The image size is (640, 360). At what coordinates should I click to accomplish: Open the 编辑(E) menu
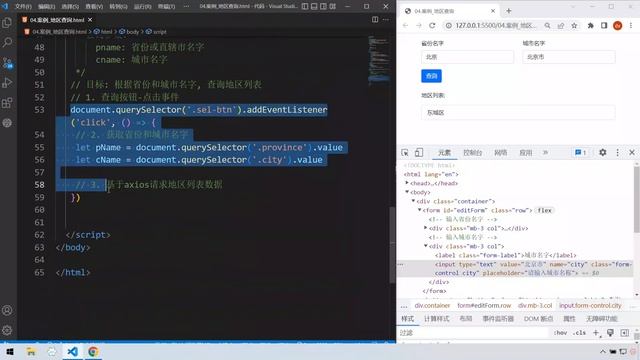47,7
